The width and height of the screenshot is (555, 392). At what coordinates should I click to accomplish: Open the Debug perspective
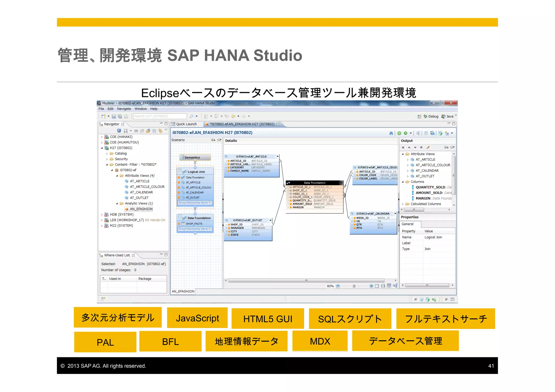431,116
